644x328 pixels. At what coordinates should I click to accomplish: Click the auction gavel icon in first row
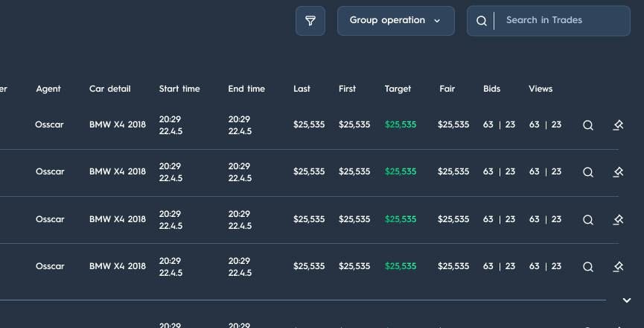(x=618, y=125)
